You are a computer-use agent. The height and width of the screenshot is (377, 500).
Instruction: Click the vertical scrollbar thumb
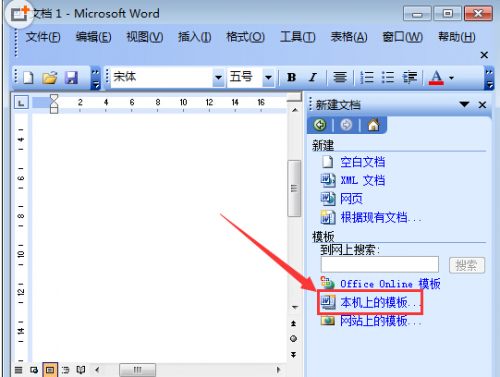pyautogui.click(x=294, y=188)
